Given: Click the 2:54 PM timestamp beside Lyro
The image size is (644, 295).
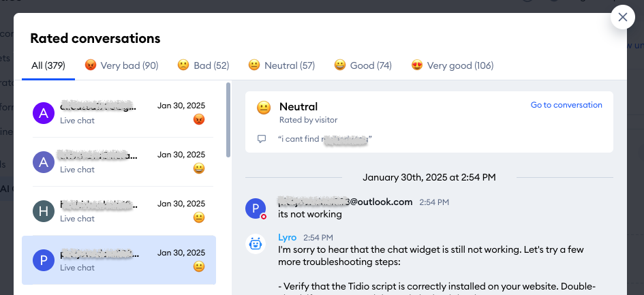Looking at the screenshot, I should 318,238.
